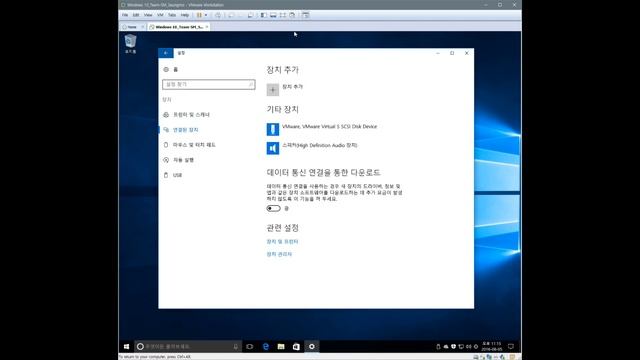Click show library sidebar toolbar icon
The height and width of the screenshot is (360, 640).
click(x=264, y=15)
